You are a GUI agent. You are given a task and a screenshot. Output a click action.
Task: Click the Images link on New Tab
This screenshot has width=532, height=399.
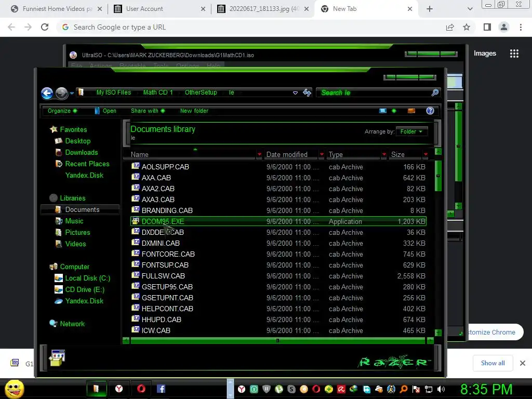[485, 54]
